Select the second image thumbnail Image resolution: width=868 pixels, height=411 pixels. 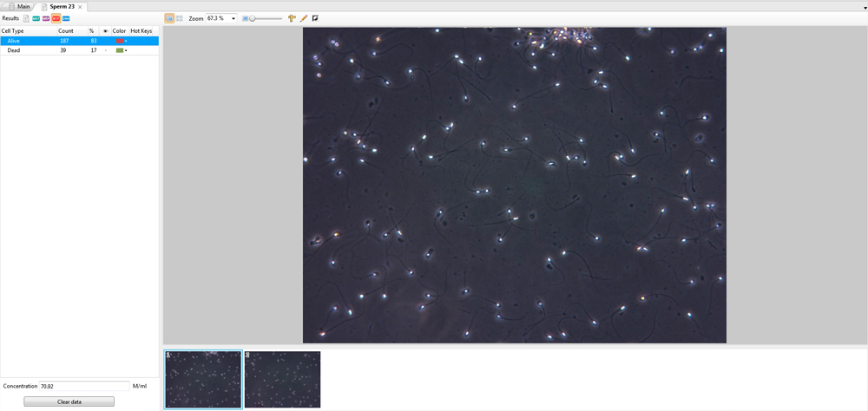tap(282, 379)
